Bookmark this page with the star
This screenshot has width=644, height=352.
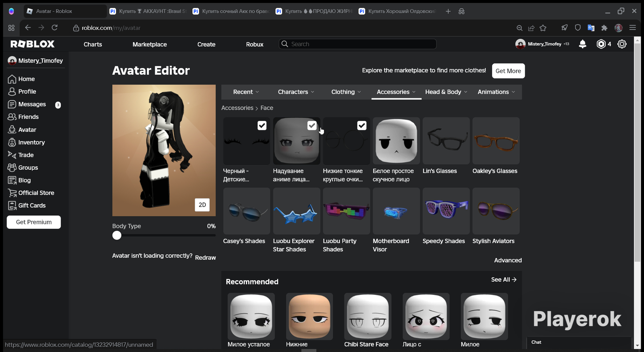[543, 28]
